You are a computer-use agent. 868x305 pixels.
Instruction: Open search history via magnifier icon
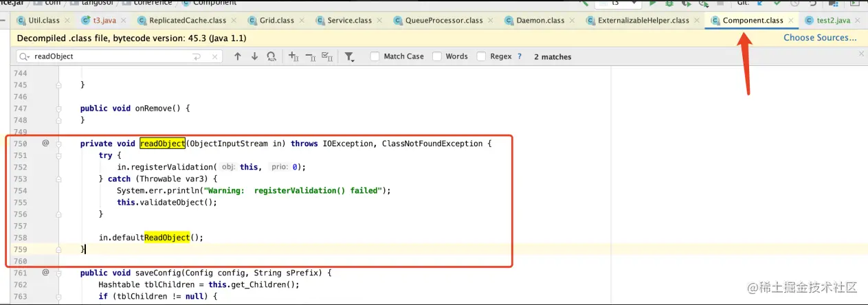click(25, 56)
